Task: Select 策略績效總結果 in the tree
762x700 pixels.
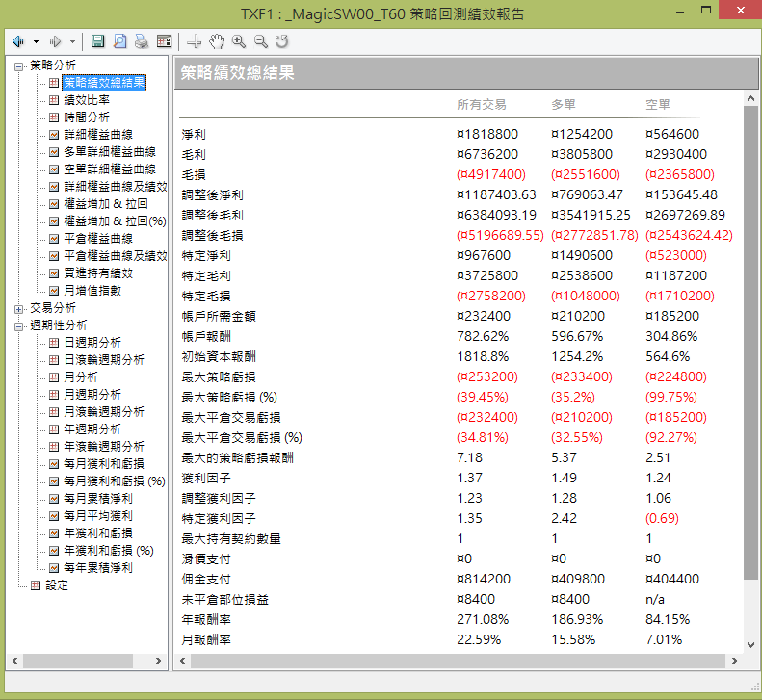Action: click(x=104, y=83)
